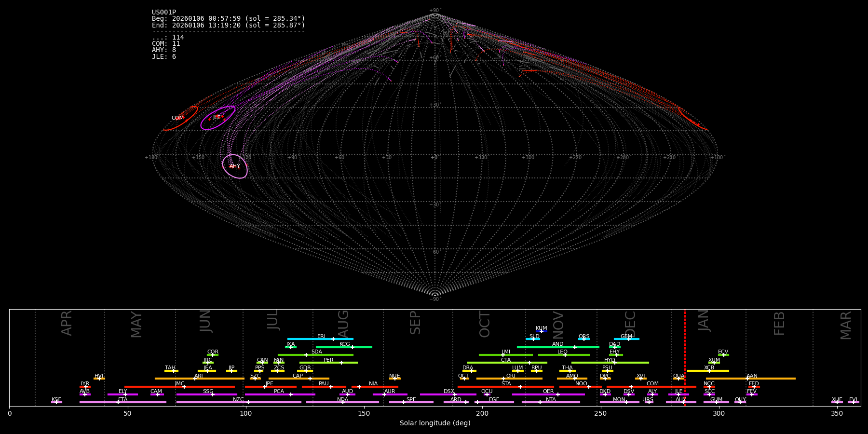
Task: Click the red STA shower bar
Action: (505, 387)
